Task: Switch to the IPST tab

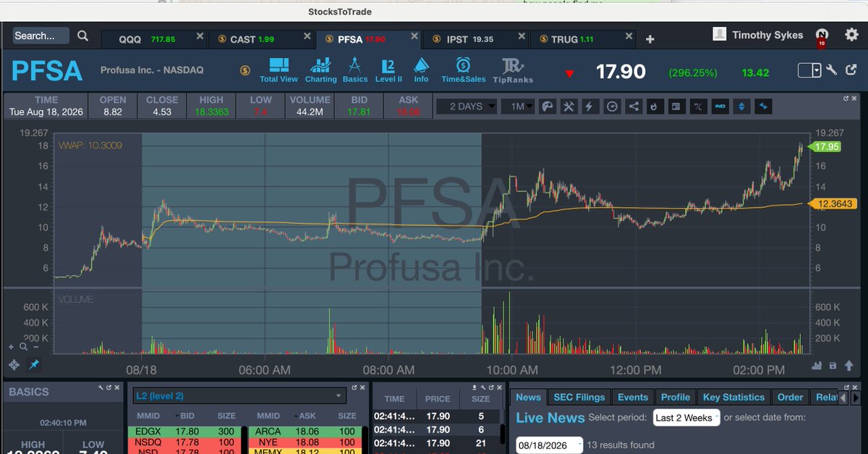Action: coord(475,39)
